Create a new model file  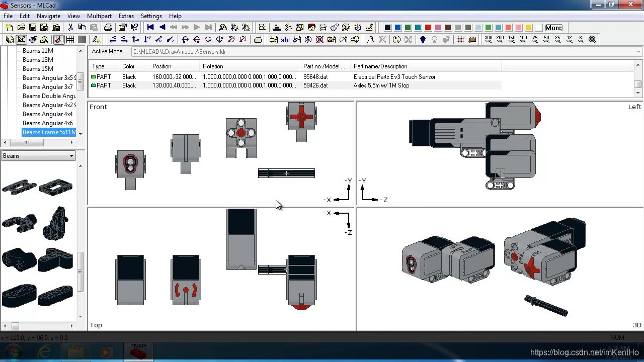click(9, 28)
